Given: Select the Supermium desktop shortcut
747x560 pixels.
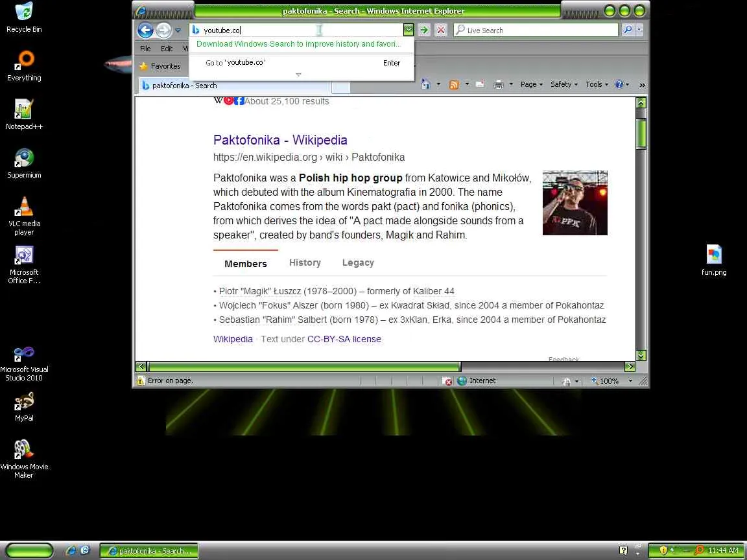Looking at the screenshot, I should (x=24, y=163).
